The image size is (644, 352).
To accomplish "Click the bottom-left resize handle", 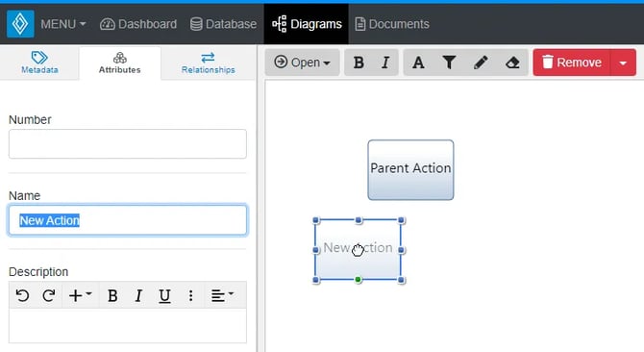I will tap(316, 280).
